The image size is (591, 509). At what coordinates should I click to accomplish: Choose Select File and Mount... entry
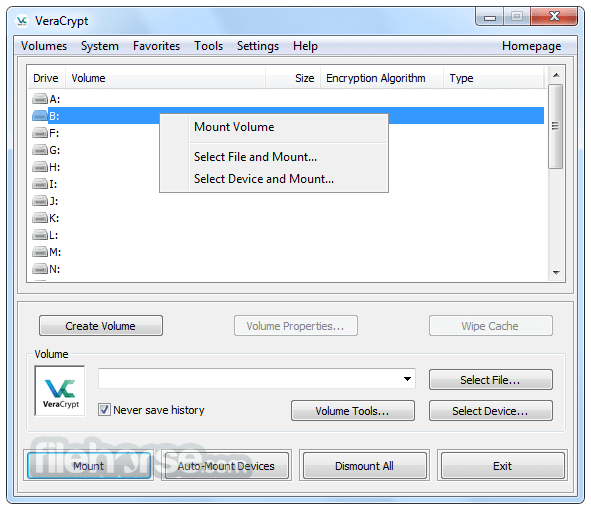click(255, 157)
